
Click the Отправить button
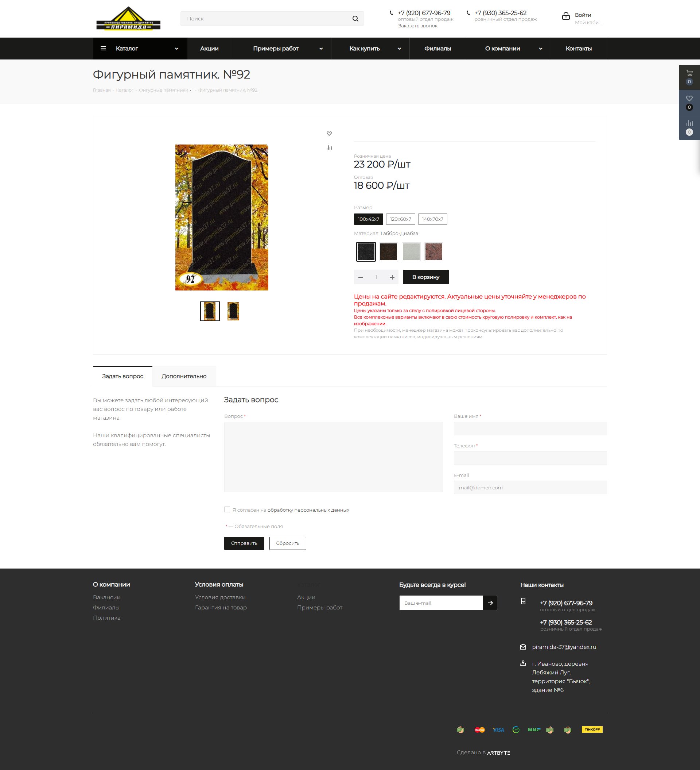point(244,543)
